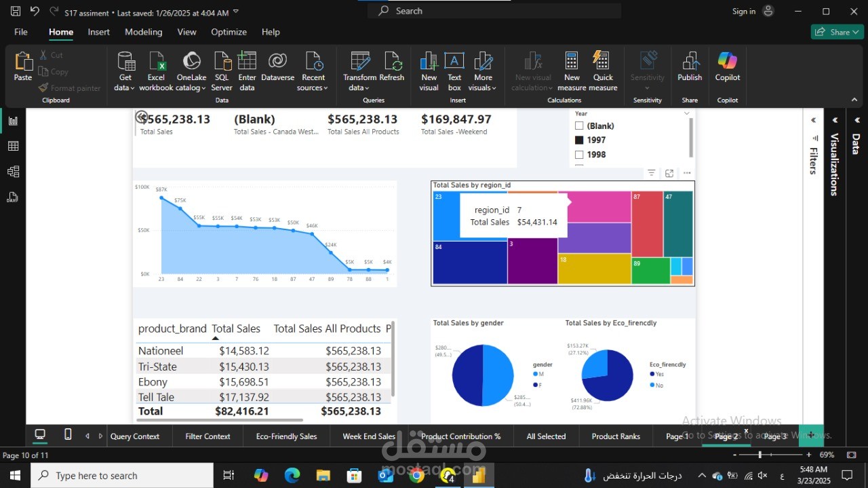Click Windows taskbar search box
Screen dimensions: 868x488
coord(122,476)
